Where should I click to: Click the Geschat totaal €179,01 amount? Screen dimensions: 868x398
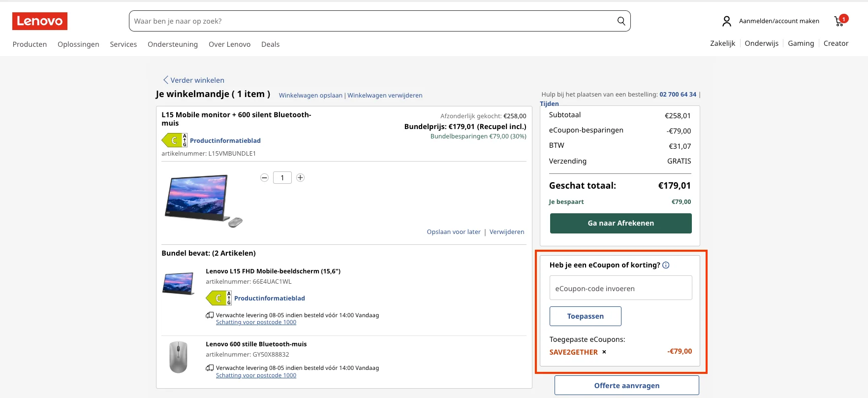pyautogui.click(x=674, y=186)
